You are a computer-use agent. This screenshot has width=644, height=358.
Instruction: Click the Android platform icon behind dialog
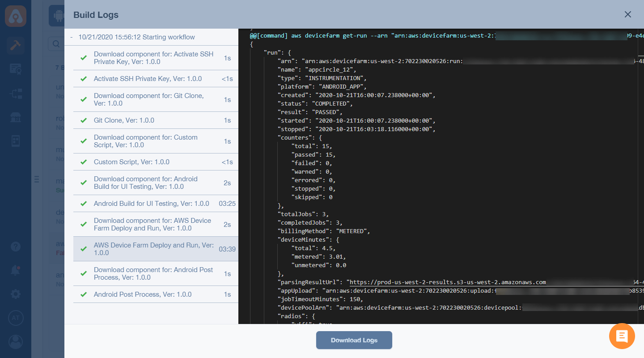coord(57,16)
